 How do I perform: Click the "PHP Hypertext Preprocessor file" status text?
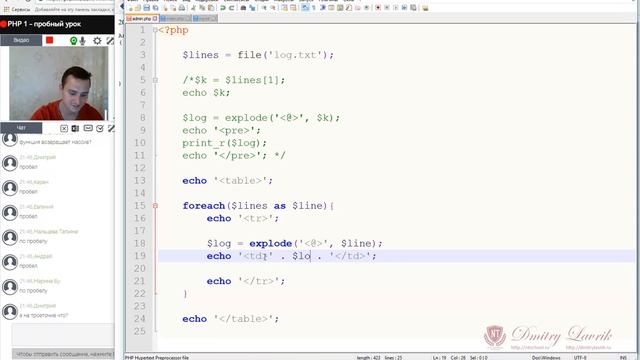point(157,358)
